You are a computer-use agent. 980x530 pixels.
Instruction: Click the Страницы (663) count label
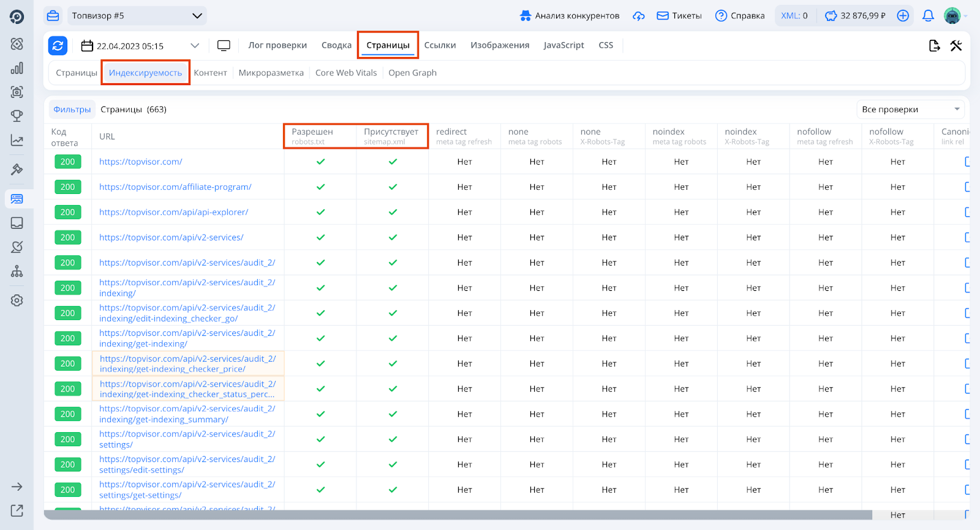(134, 110)
